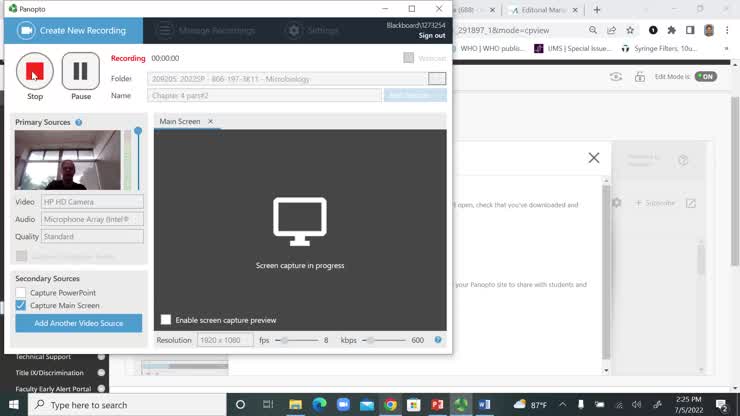Open Windows Start menu
Screen dimensions: 740x416
[14, 405]
